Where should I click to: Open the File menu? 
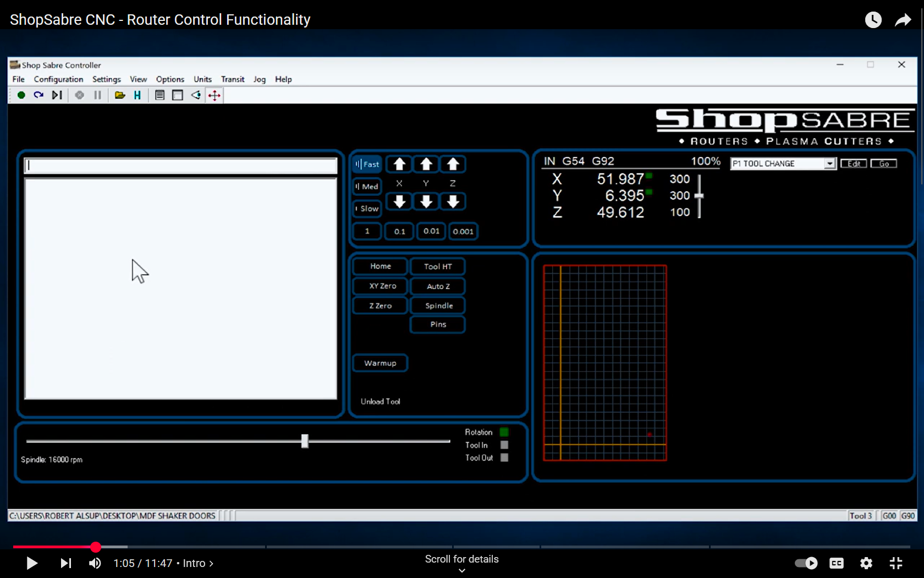click(x=18, y=79)
